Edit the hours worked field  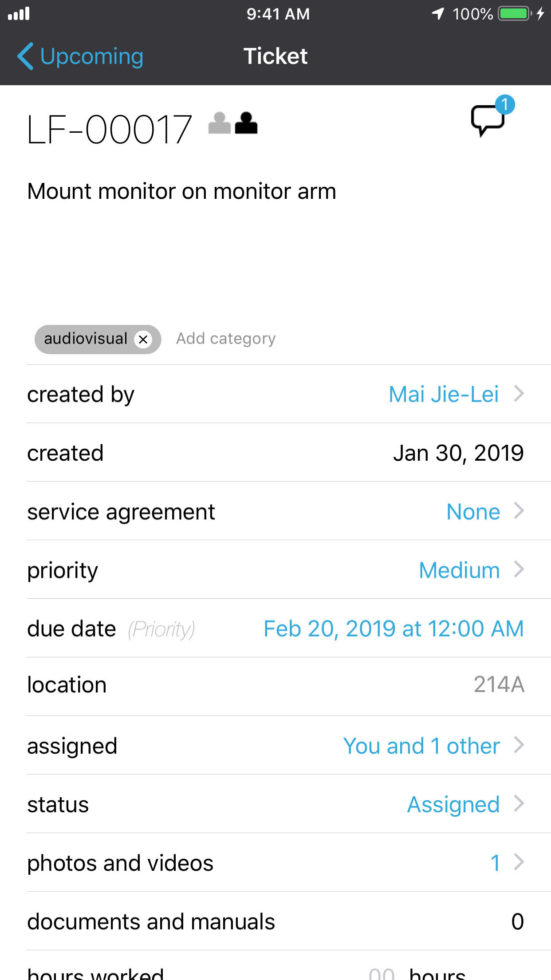point(382,974)
